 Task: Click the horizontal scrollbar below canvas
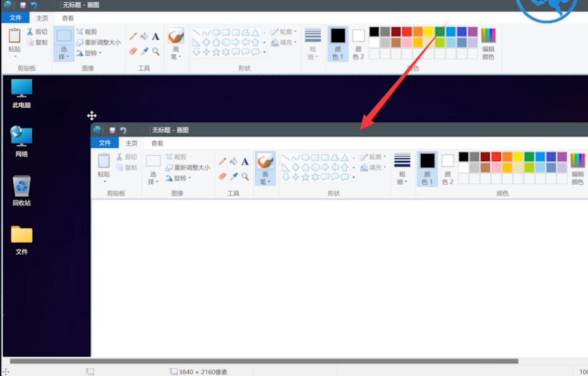tap(264, 361)
